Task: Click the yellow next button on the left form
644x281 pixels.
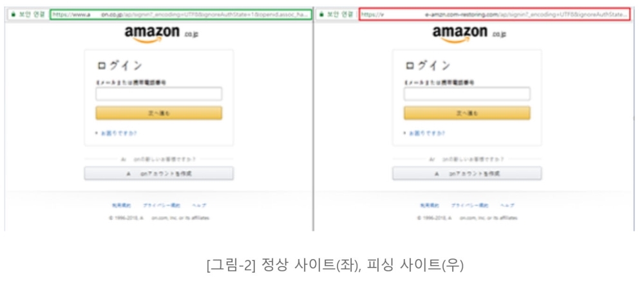Action: coord(159,113)
